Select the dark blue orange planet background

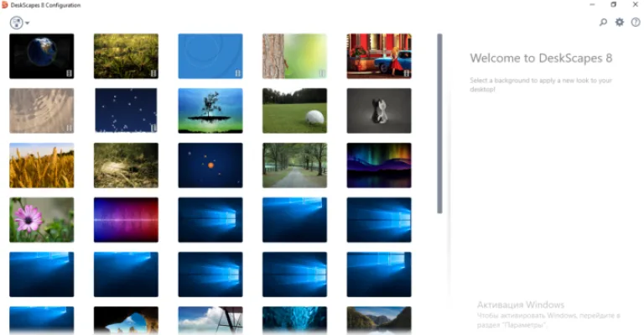[x=210, y=165]
